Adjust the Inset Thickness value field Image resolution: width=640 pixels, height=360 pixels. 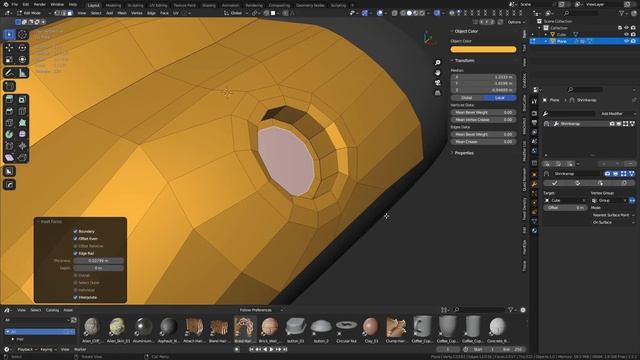pyautogui.click(x=98, y=260)
